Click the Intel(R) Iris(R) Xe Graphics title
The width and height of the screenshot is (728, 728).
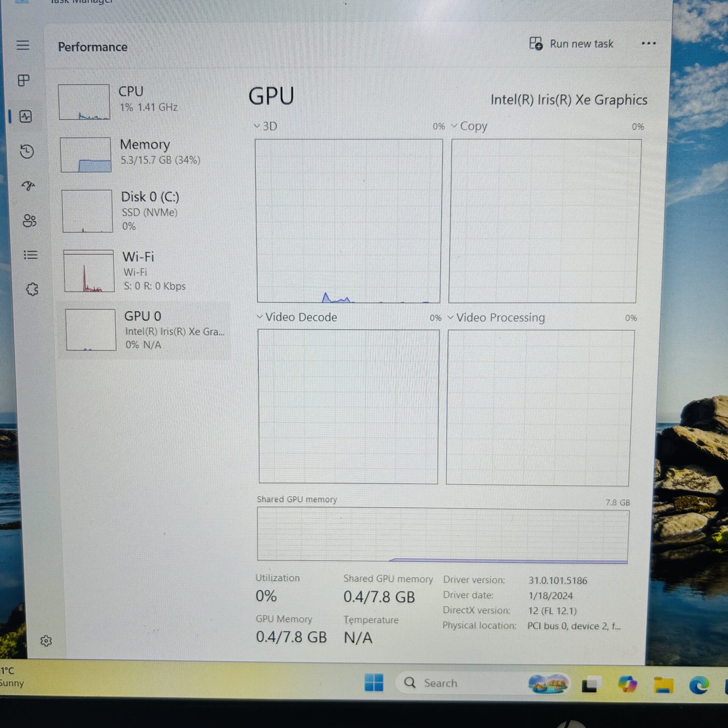pyautogui.click(x=569, y=100)
